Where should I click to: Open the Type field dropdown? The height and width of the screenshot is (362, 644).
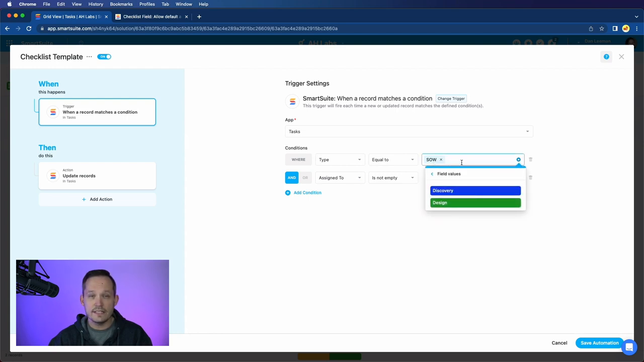tap(340, 160)
